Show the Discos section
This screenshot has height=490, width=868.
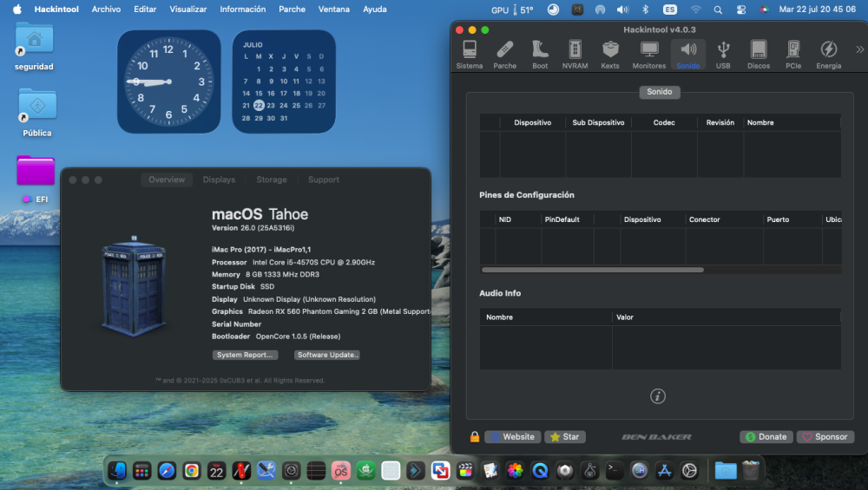coord(759,54)
